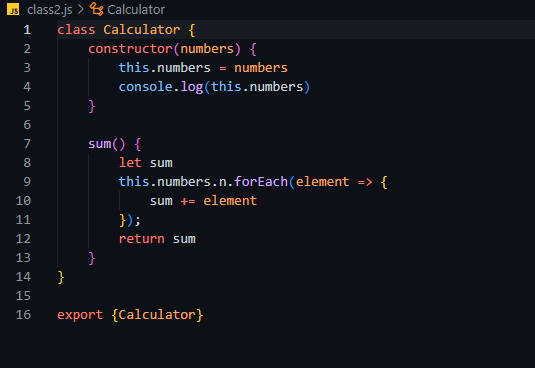Screen dimensions: 535x368
Task: Click '});' on line 11
Action: [130, 220]
